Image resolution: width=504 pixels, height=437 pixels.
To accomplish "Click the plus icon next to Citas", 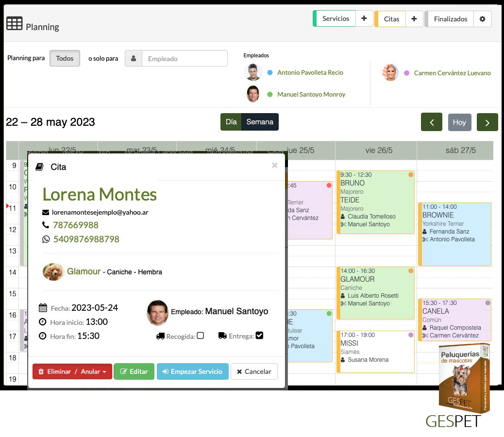I will pyautogui.click(x=414, y=19).
